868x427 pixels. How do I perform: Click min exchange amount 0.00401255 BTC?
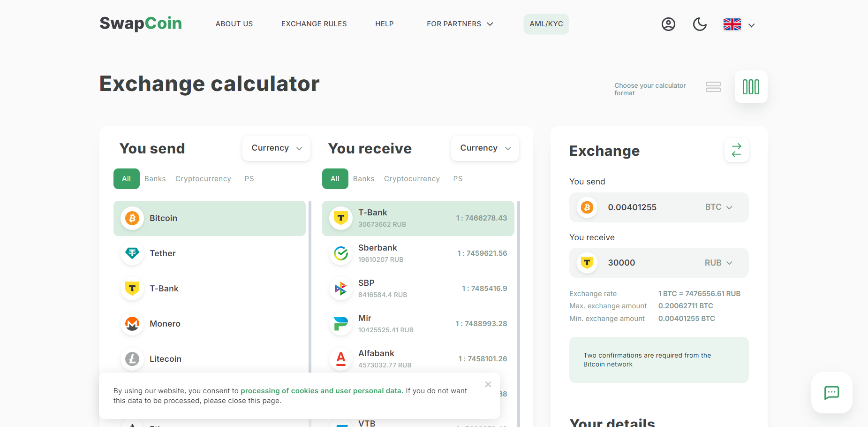(687, 319)
